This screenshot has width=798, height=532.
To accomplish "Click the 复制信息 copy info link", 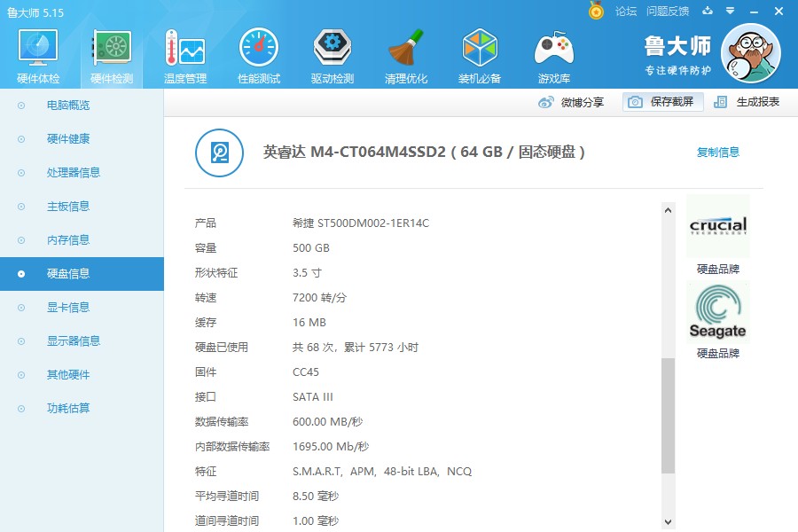I will pyautogui.click(x=717, y=153).
